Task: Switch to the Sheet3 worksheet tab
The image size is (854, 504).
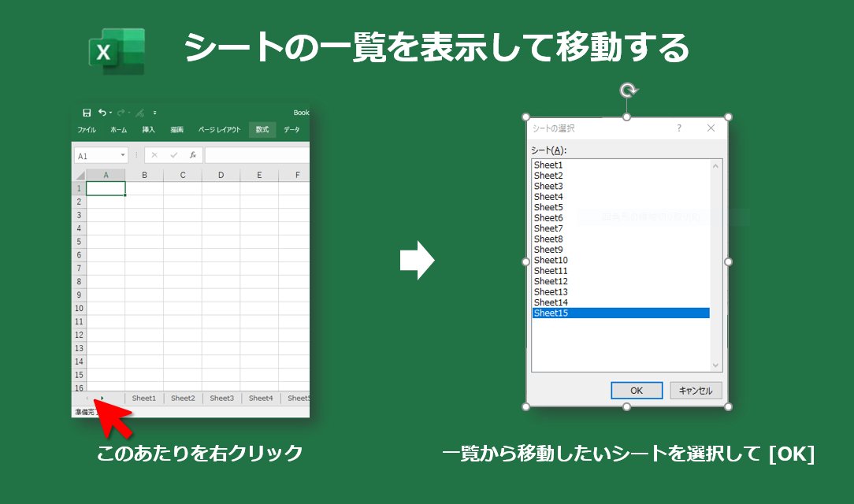Action: click(221, 398)
